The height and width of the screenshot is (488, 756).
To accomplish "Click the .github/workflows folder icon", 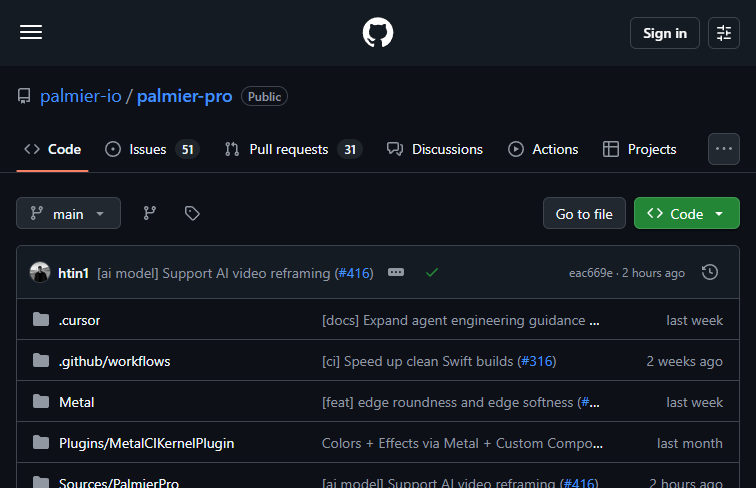I will coord(41,360).
